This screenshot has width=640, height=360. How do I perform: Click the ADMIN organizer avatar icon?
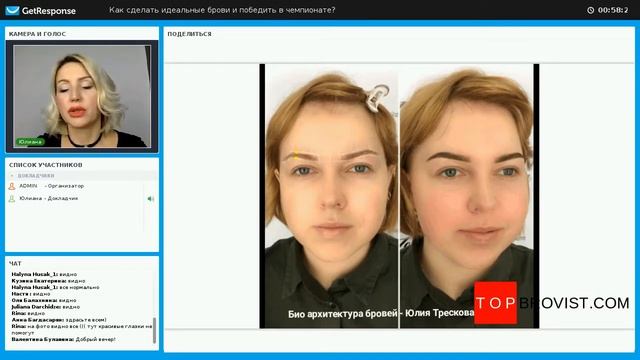pyautogui.click(x=12, y=186)
